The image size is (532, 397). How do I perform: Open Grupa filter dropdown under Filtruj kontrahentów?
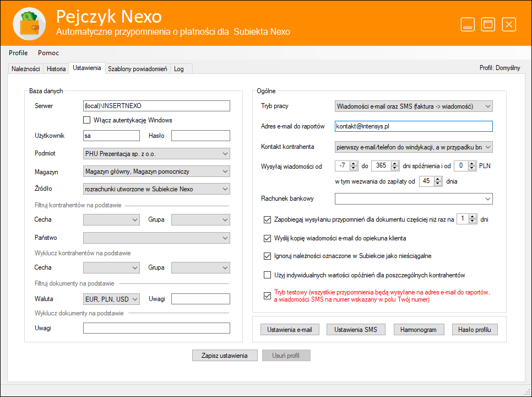[200, 219]
